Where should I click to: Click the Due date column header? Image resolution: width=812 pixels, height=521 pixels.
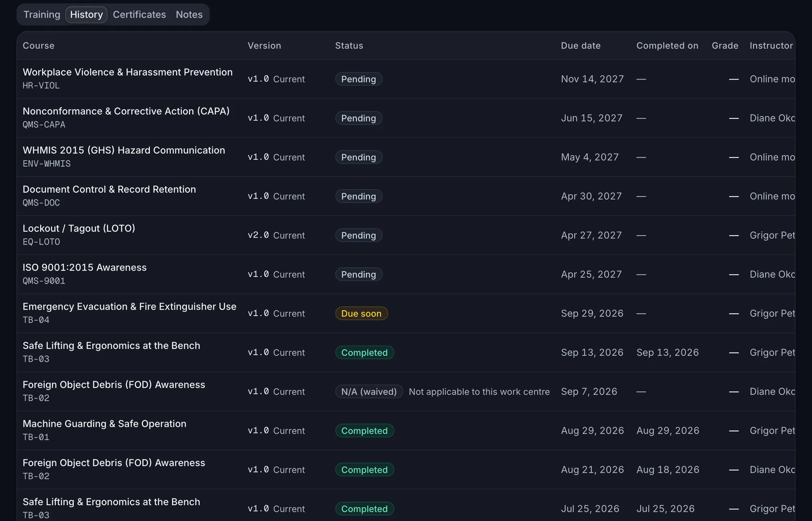[581, 45]
